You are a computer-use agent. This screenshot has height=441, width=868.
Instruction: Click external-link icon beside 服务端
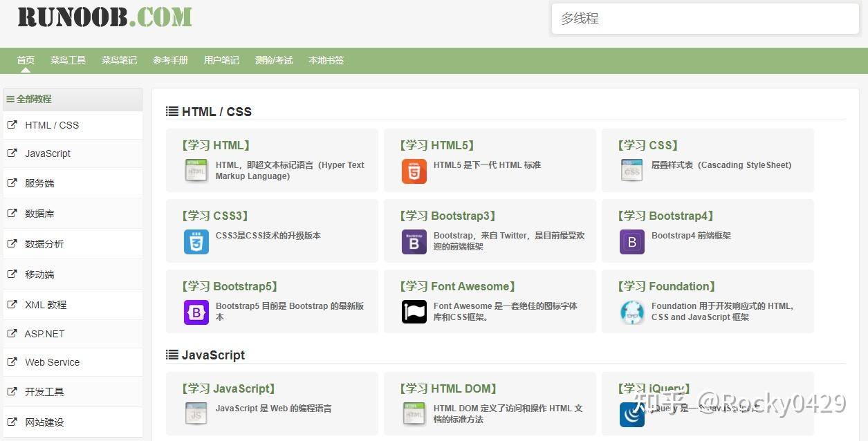pyautogui.click(x=12, y=183)
